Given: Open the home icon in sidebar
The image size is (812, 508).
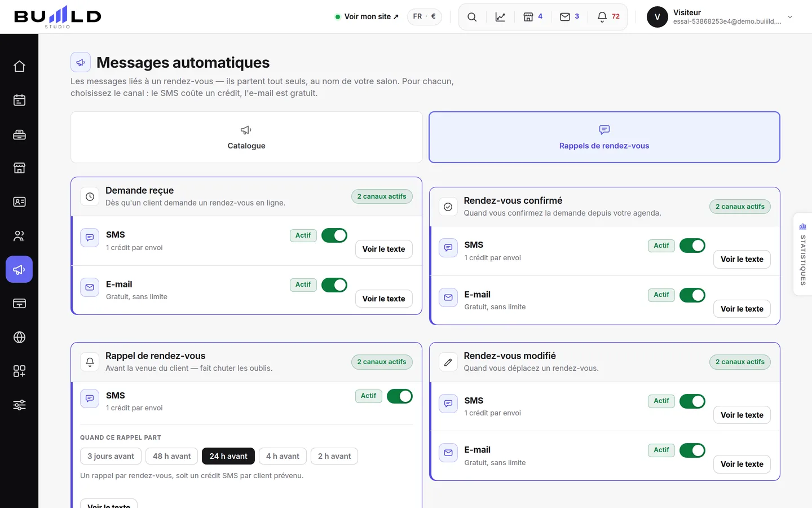Looking at the screenshot, I should (19, 67).
